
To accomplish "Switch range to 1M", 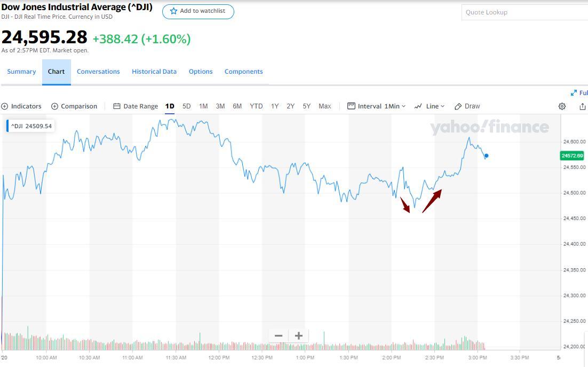I will tap(203, 106).
